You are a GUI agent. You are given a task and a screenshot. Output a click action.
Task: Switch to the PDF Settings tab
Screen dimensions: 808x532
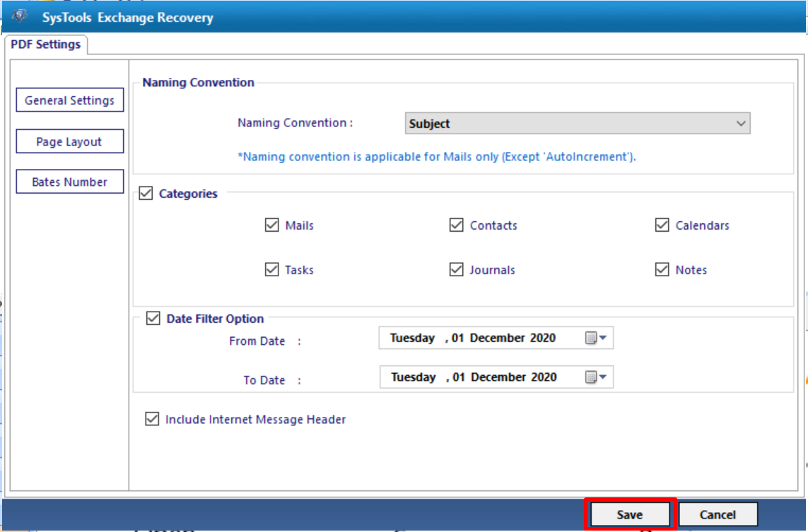(x=46, y=45)
